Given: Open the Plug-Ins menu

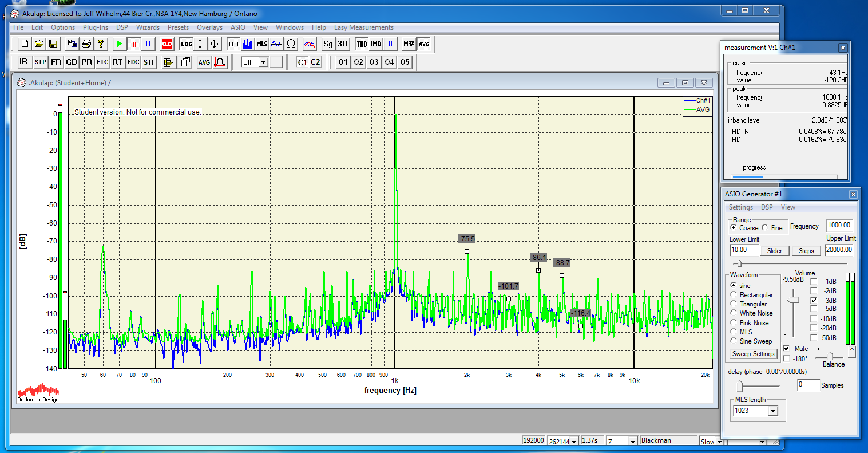Looking at the screenshot, I should point(95,27).
